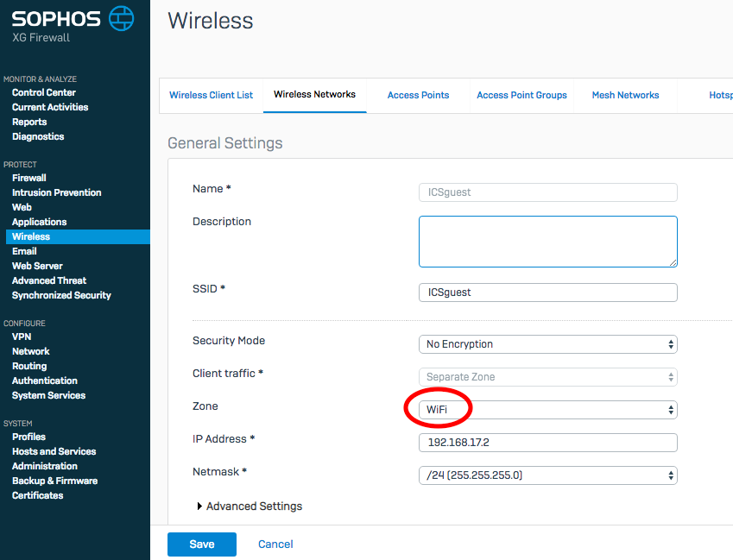The height and width of the screenshot is (560, 733).
Task: Open the Security Mode dropdown
Action: click(x=547, y=344)
